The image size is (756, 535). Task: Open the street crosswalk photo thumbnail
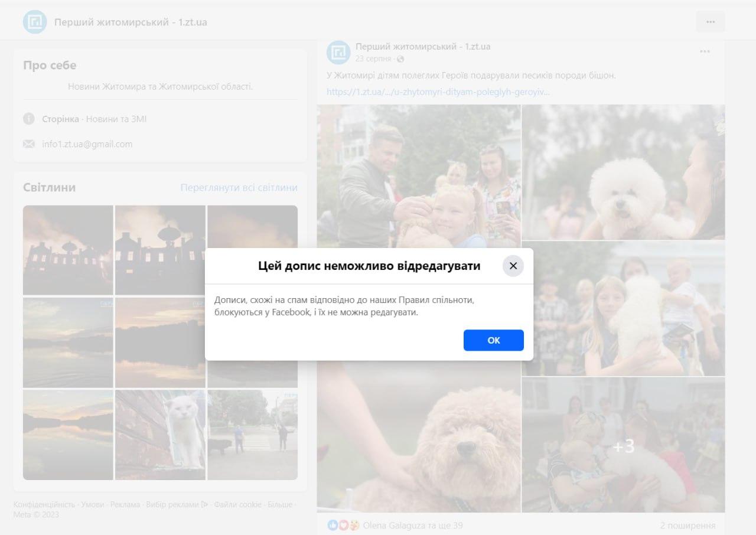[252, 435]
